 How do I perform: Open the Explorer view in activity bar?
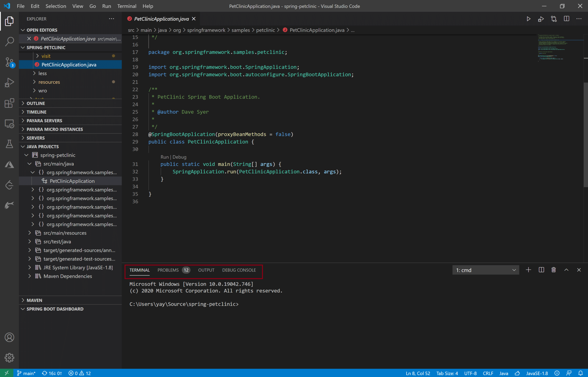tap(9, 21)
